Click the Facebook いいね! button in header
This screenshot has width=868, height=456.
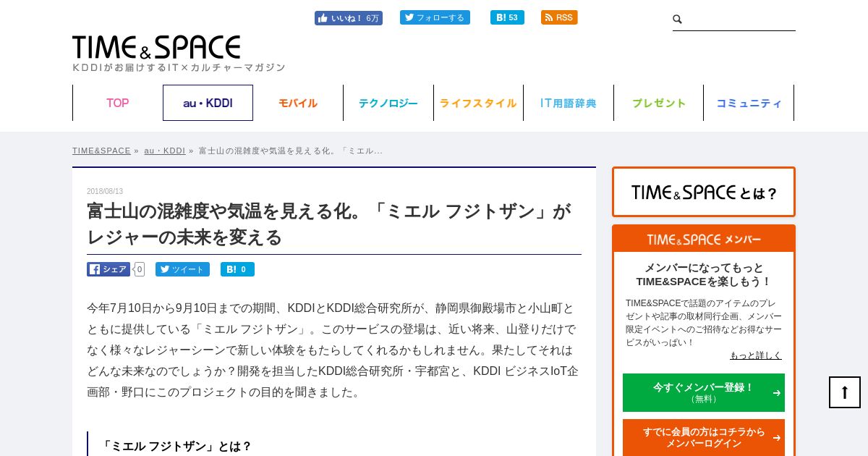pyautogui.click(x=349, y=18)
